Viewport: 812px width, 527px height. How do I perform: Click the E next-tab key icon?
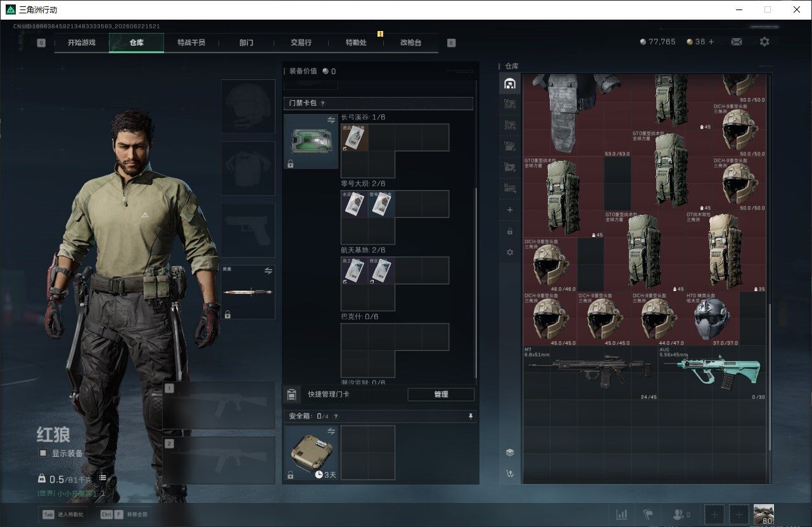coord(451,43)
